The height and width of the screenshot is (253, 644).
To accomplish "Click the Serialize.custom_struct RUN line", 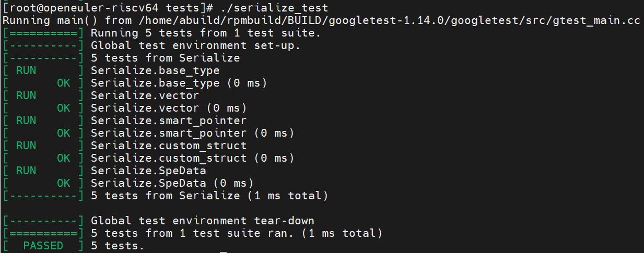I will [x=124, y=146].
